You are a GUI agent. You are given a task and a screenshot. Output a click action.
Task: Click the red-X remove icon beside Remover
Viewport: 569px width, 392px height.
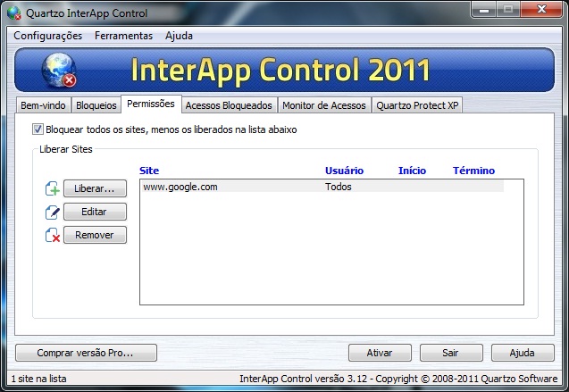point(52,235)
